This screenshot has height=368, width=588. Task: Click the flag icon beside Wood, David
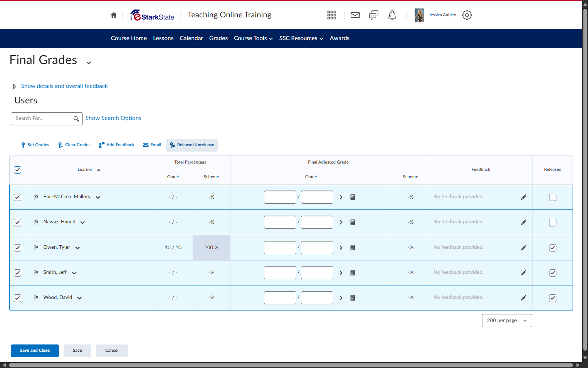[x=36, y=298]
